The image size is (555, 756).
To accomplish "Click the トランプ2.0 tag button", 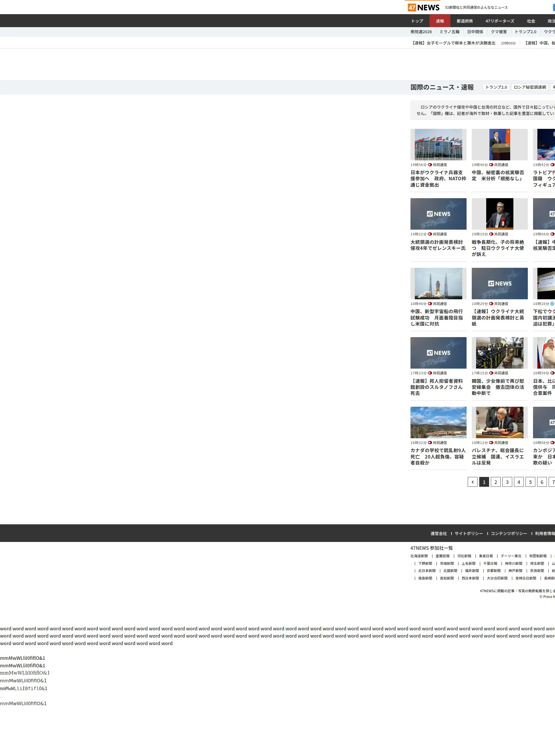I will [x=496, y=87].
